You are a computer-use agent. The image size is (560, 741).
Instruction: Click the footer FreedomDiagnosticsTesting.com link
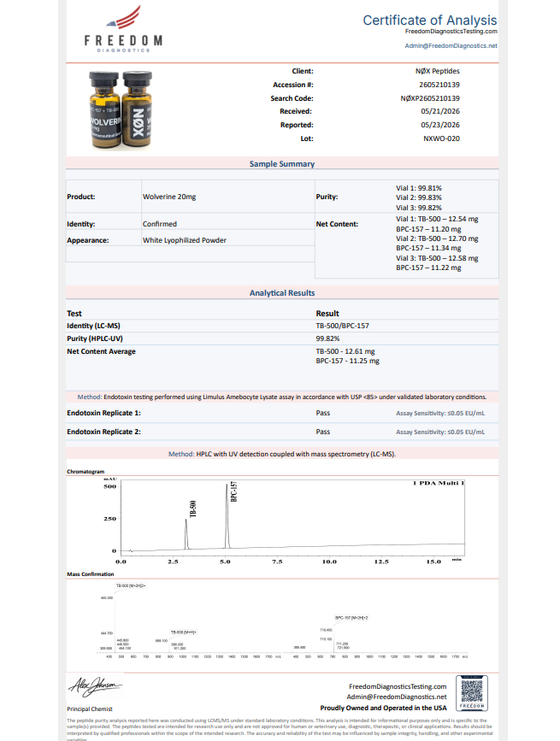coord(398,686)
